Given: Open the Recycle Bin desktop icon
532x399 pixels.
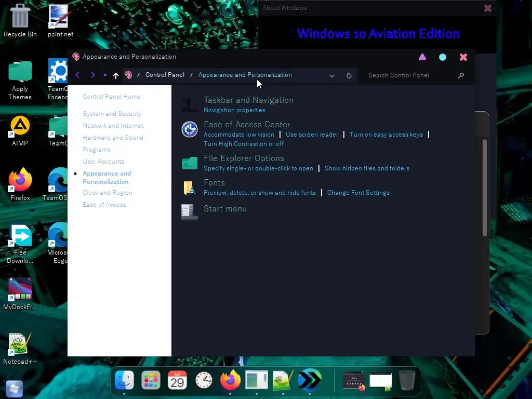Looking at the screenshot, I should (x=20, y=20).
